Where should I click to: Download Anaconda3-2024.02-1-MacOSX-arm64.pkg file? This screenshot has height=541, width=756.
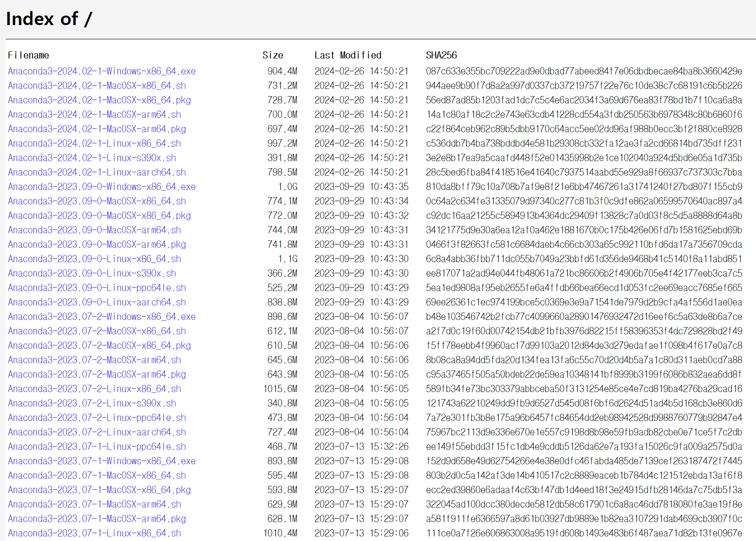tap(97, 129)
